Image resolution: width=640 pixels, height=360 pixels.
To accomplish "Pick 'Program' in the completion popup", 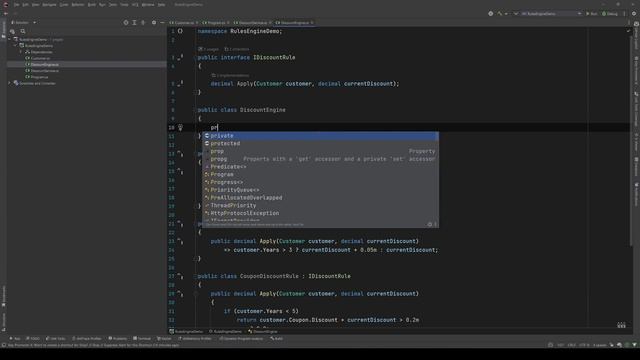I will [x=321, y=174].
